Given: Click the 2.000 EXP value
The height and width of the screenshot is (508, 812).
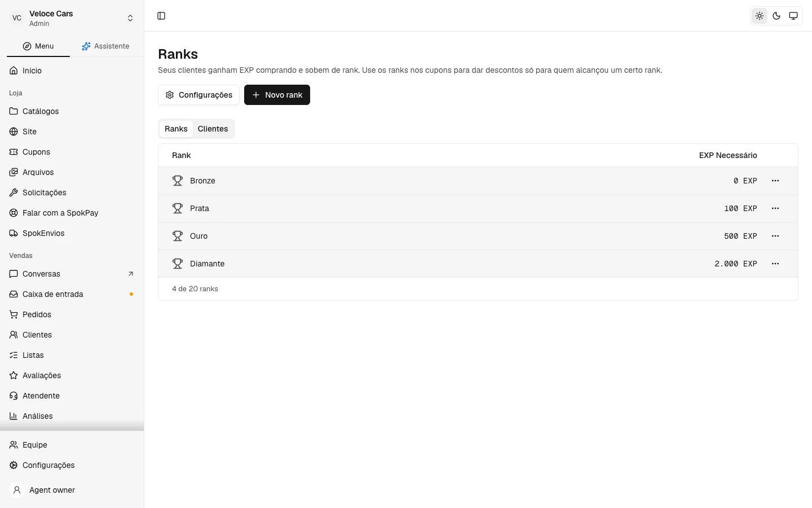Looking at the screenshot, I should tap(736, 264).
